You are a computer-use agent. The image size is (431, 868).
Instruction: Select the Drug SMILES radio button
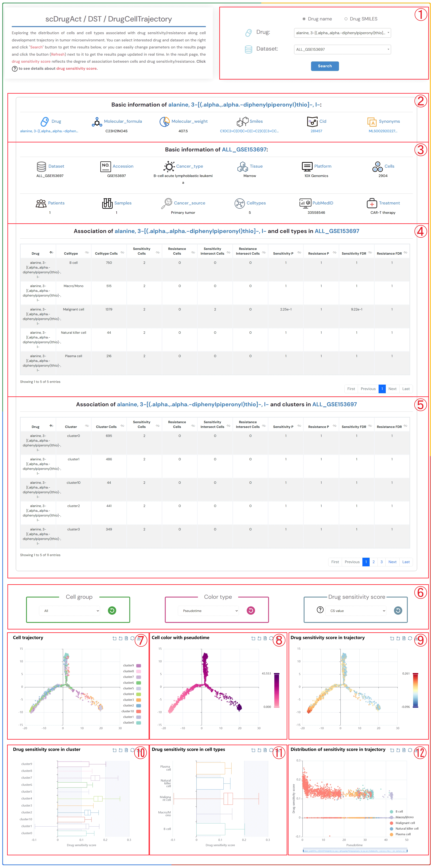(346, 19)
